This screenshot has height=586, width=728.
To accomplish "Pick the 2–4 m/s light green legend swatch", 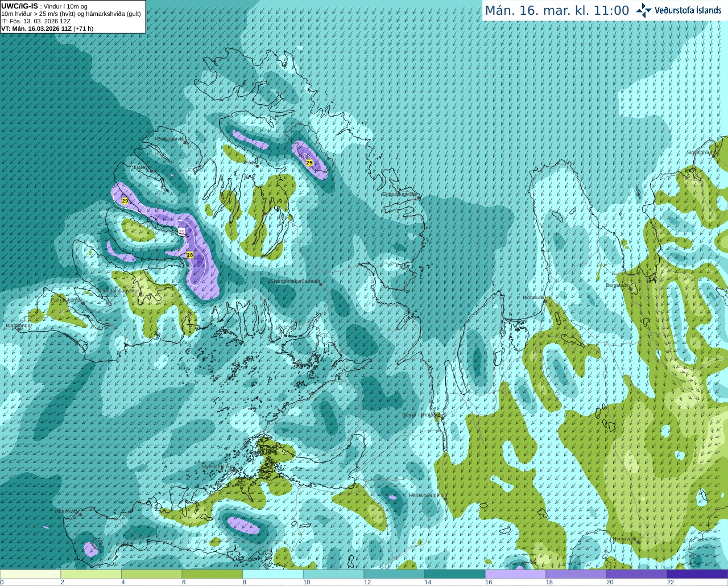I will pos(91,574).
